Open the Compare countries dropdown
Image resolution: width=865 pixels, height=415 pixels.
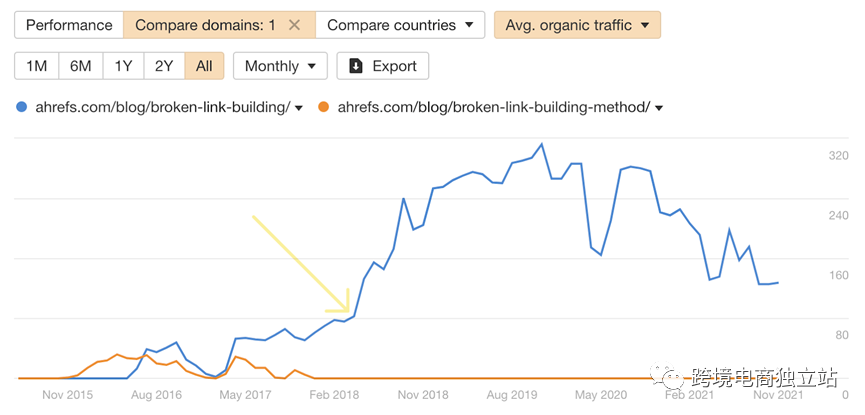click(x=399, y=25)
